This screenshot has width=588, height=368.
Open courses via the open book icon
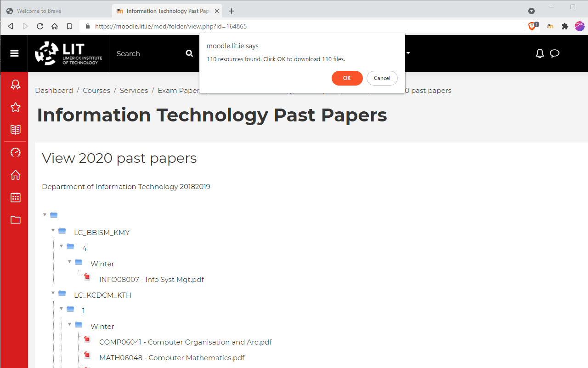15,129
